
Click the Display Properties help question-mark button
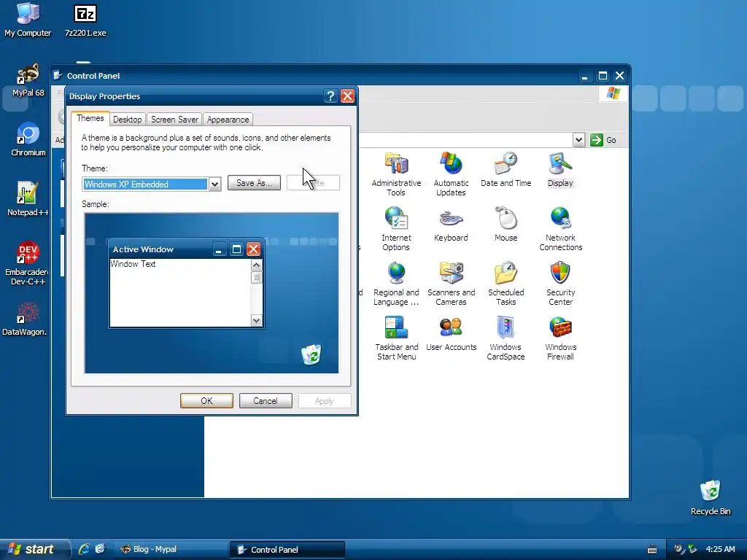pos(330,96)
